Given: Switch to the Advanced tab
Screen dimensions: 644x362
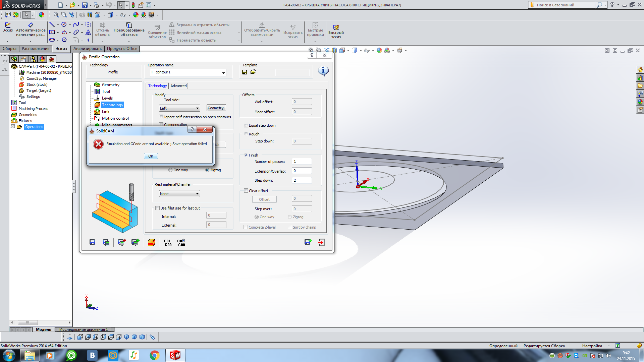Looking at the screenshot, I should point(178,86).
